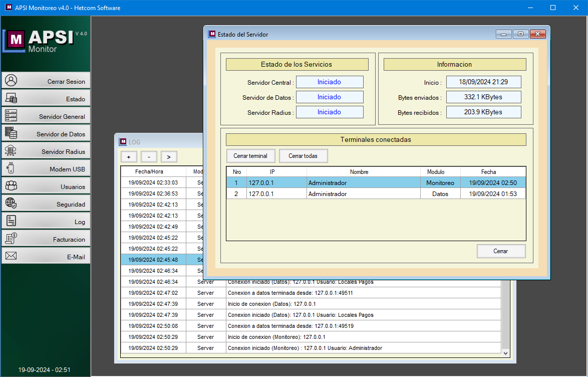Viewport: 588px width, 377px height.
Task: Click the E-Mail envelope icon
Action: (x=11, y=256)
